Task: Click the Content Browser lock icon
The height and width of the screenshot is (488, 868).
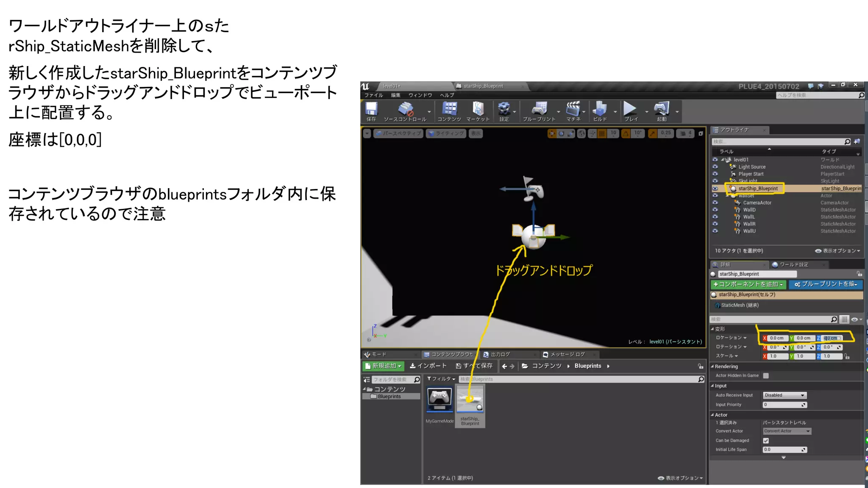Action: [701, 366]
